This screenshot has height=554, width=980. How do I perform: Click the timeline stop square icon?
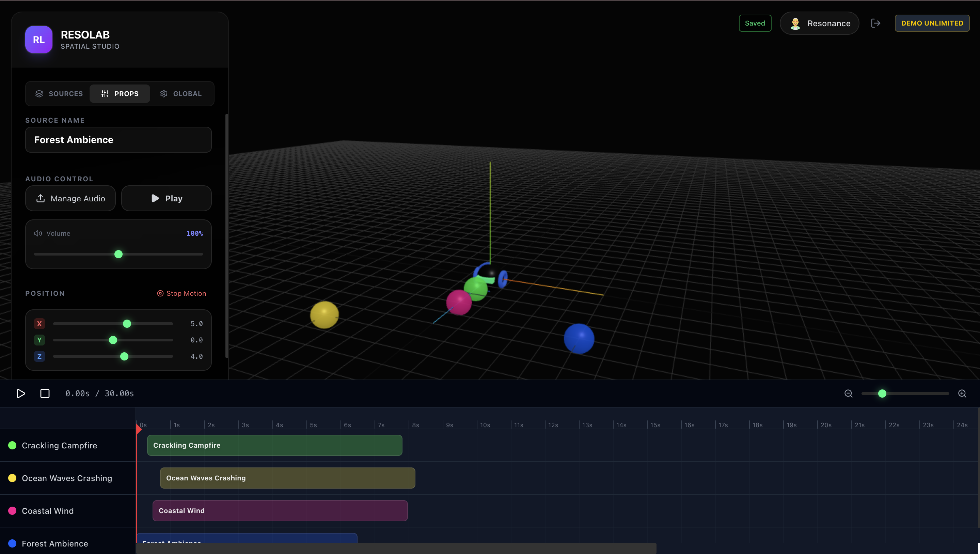[45, 393]
